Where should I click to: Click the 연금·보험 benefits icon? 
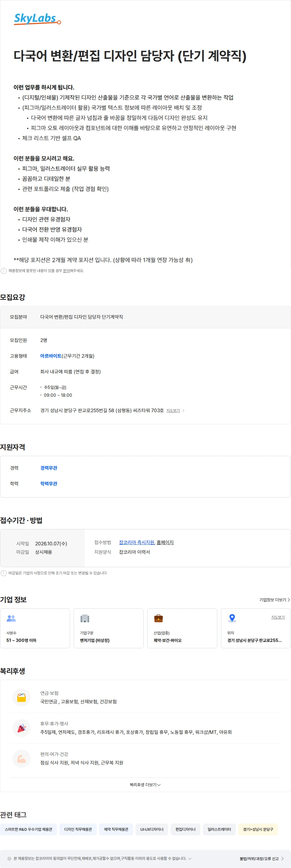[x=22, y=697]
